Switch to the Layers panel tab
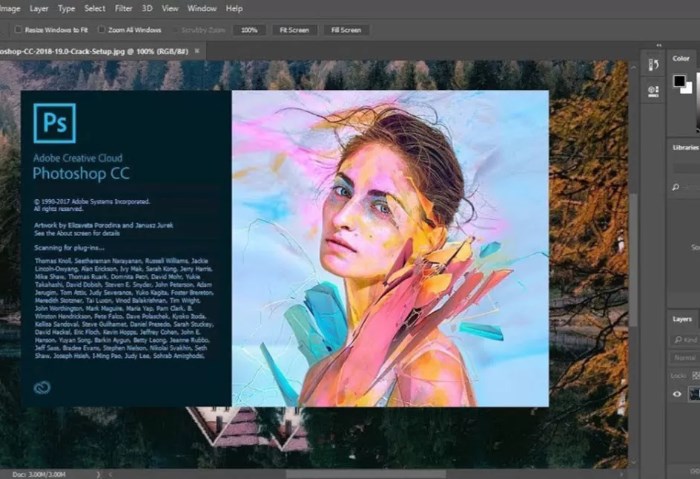The width and height of the screenshot is (700, 479). [682, 319]
